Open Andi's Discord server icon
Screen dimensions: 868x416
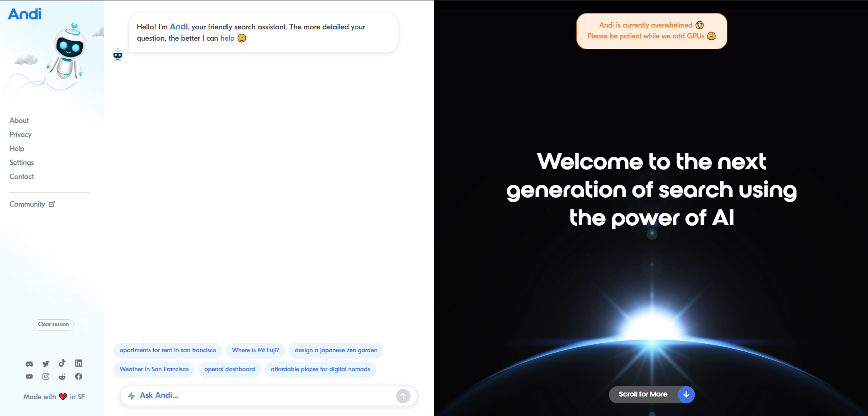pyautogui.click(x=29, y=364)
